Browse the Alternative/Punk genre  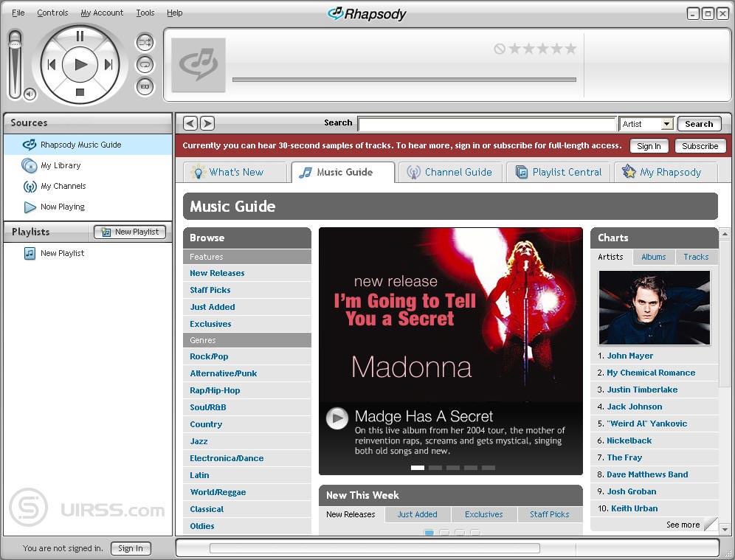coord(224,373)
